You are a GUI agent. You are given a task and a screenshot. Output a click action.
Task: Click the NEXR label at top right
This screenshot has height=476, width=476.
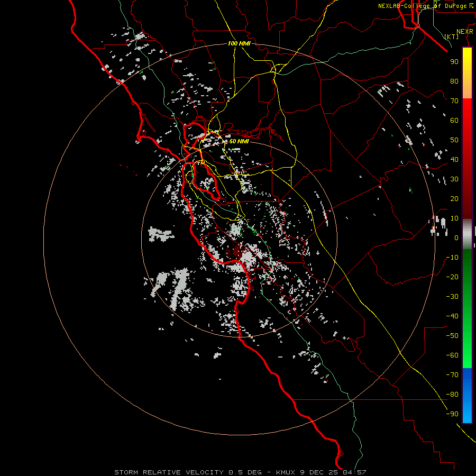pos(465,32)
